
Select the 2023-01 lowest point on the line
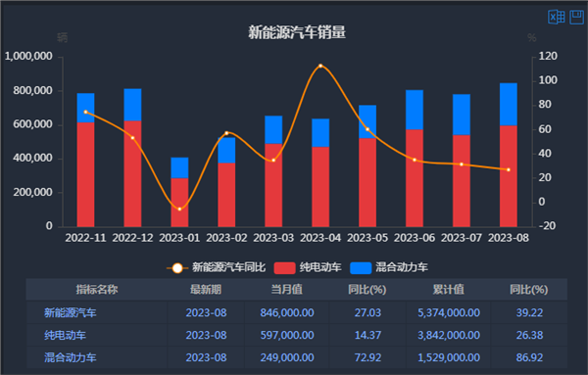(x=179, y=210)
